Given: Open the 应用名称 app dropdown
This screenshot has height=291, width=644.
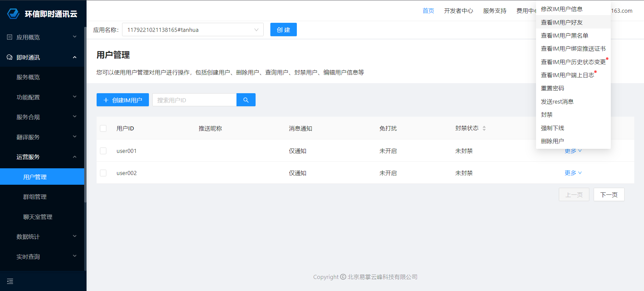Looking at the screenshot, I should coord(193,30).
